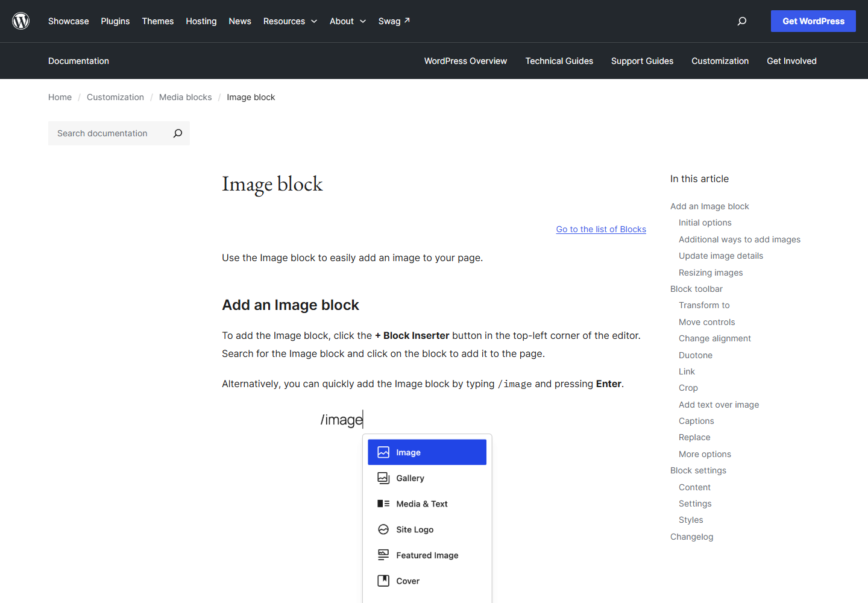Screen dimensions: 868x603
Task: Select Featured Image option in dropdown
Action: coord(427,555)
